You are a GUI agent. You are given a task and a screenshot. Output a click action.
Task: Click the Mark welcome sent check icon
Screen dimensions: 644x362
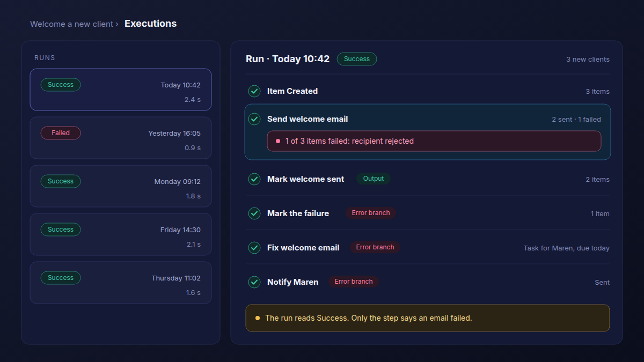254,179
